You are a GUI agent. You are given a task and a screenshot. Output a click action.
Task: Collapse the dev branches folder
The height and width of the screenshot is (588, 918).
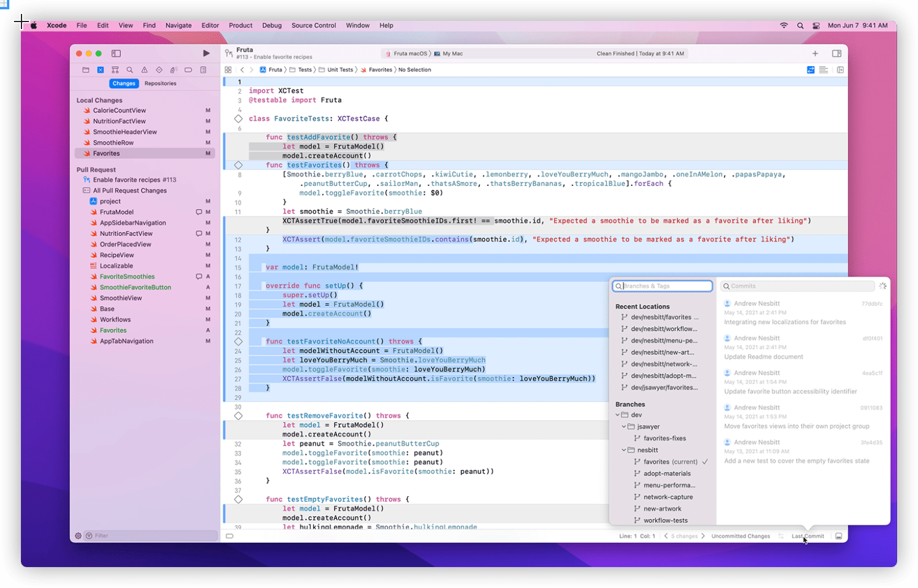(x=618, y=415)
